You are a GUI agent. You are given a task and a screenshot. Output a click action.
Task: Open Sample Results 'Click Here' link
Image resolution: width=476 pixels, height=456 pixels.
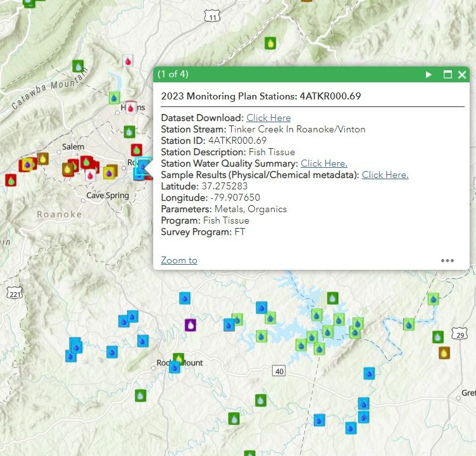(385, 175)
